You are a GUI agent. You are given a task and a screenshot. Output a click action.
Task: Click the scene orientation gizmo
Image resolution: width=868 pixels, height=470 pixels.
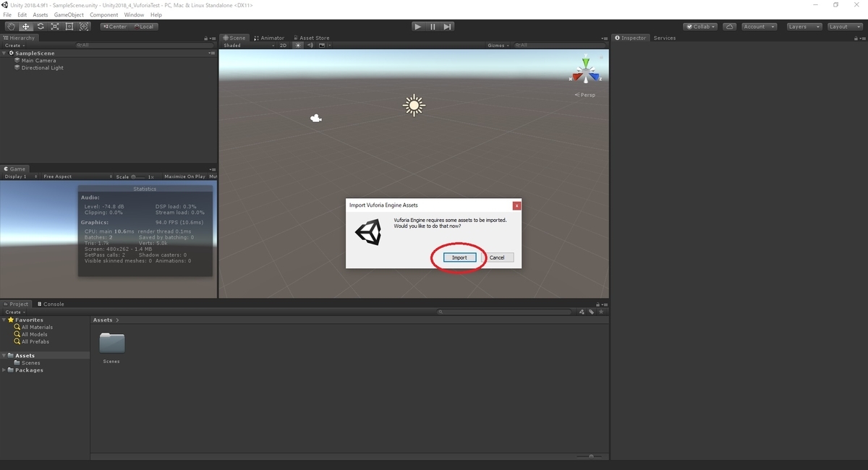point(586,71)
